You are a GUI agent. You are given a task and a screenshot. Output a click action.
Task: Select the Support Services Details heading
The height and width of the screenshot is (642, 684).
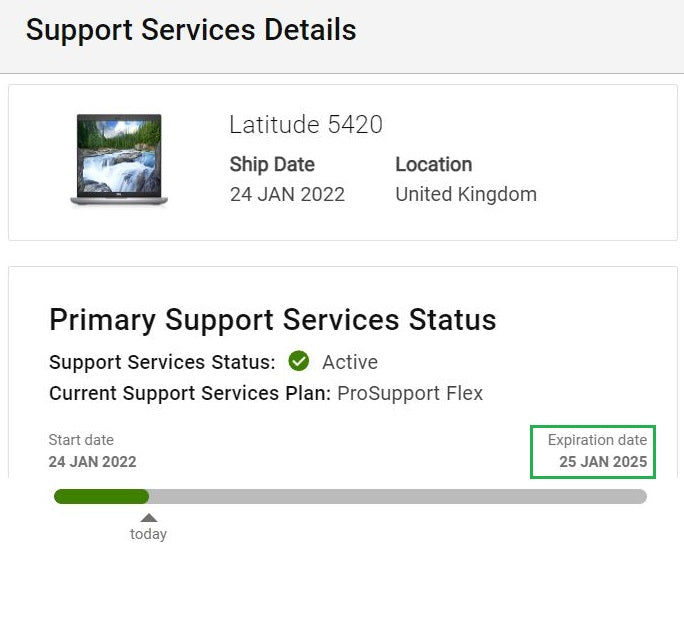pyautogui.click(x=191, y=30)
